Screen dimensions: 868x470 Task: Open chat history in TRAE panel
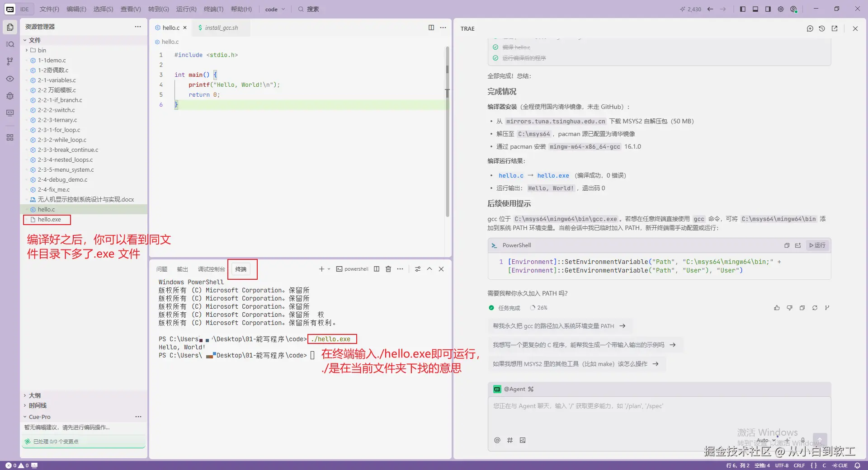822,28
